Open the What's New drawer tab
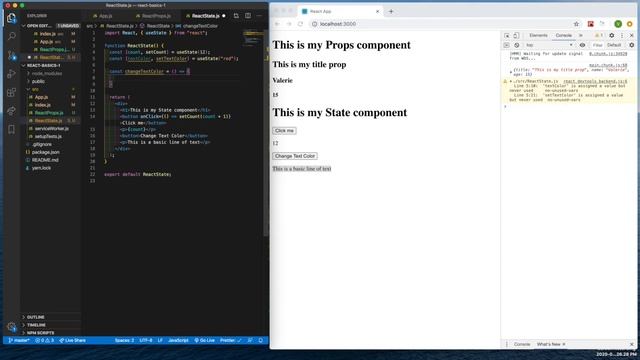Screen dimensions: 640x360 pos(549,344)
